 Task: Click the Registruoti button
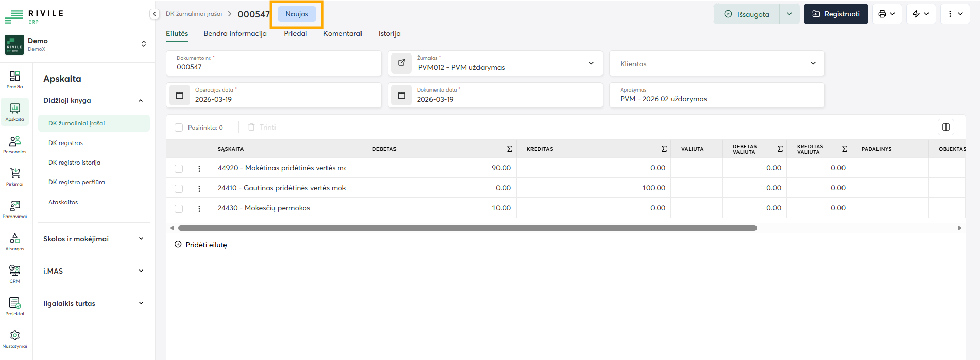835,14
